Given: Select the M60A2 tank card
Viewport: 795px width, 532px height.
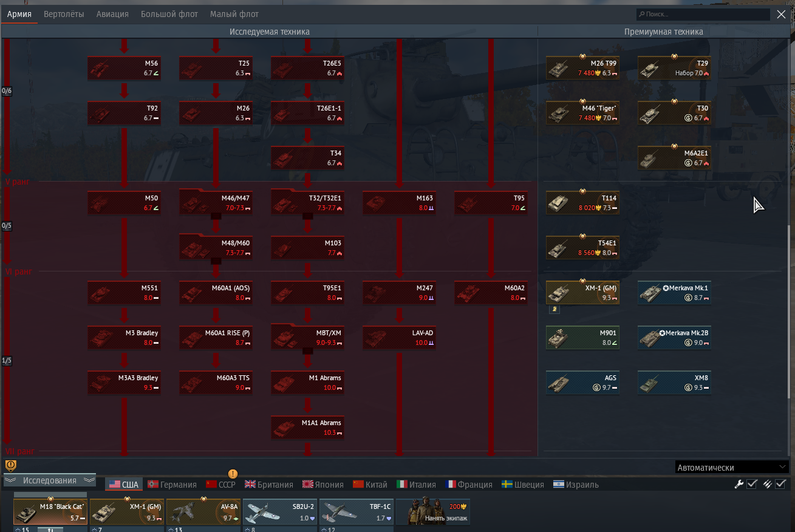Looking at the screenshot, I should tap(491, 293).
